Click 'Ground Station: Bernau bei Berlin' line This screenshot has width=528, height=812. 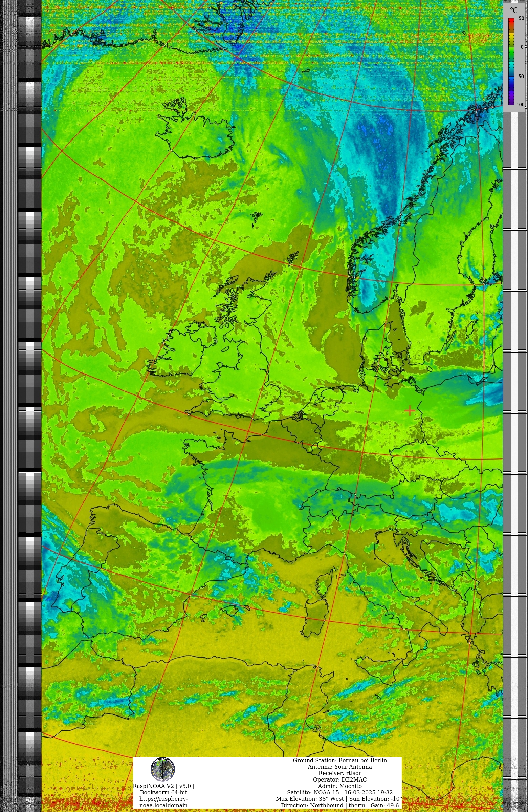[340, 760]
